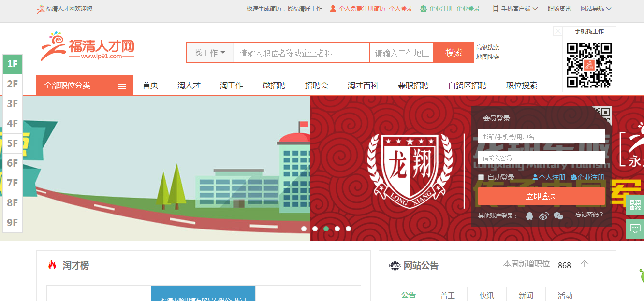This screenshot has width=644, height=301.
Task: Jump to floor 5F in side navigator
Action: [x=13, y=143]
